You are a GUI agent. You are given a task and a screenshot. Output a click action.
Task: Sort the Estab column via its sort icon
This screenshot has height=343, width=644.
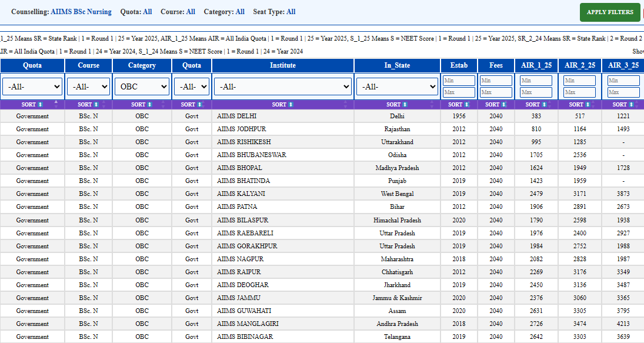(467, 105)
